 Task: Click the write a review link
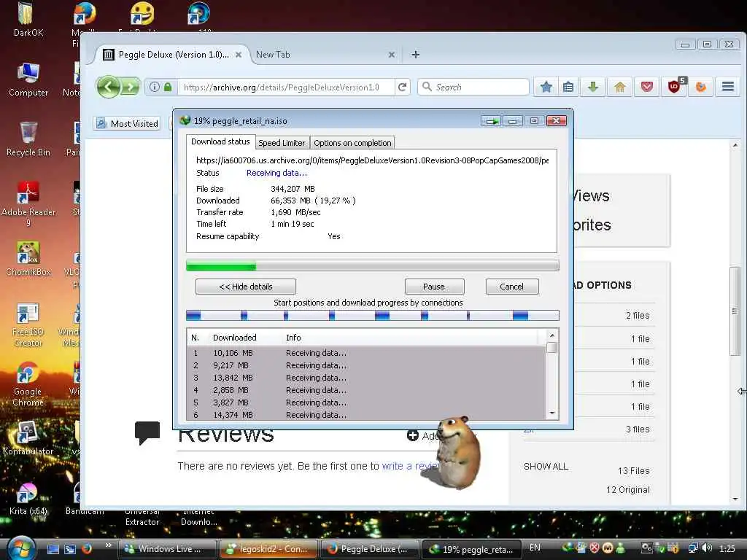tap(410, 466)
